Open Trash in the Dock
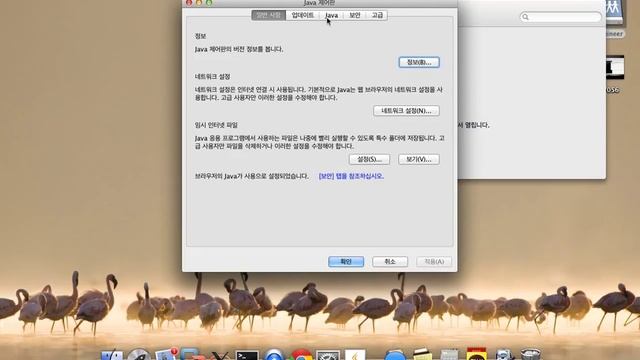The width and height of the screenshot is (640, 360). [531, 354]
